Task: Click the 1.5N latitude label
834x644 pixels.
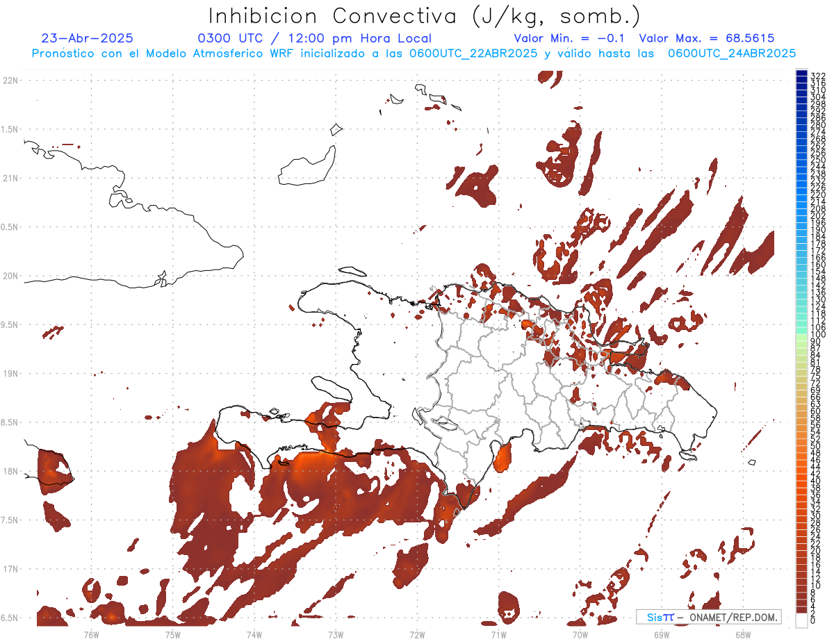Action: tap(10, 129)
